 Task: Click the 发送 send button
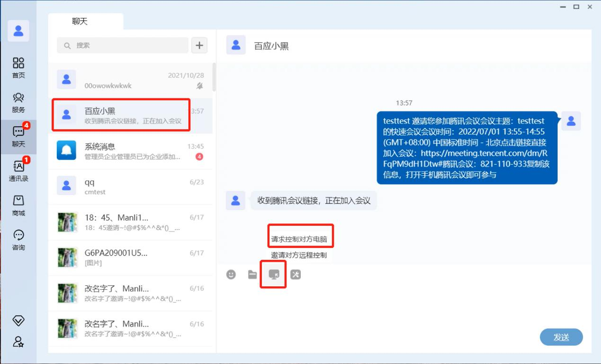click(561, 337)
